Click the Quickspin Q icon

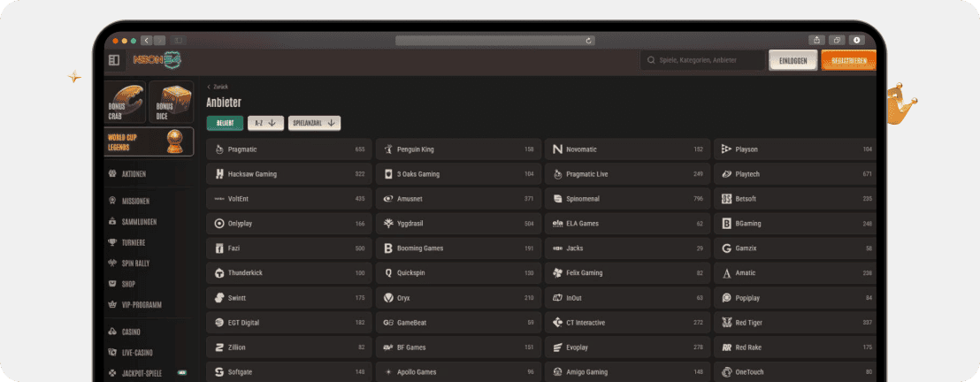click(x=388, y=273)
